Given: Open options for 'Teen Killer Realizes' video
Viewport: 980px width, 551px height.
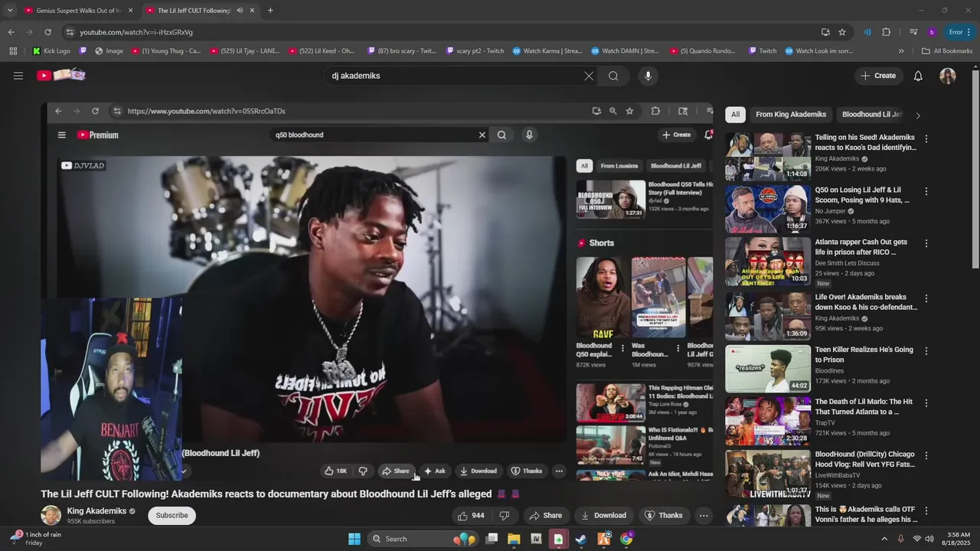Looking at the screenshot, I should (926, 350).
